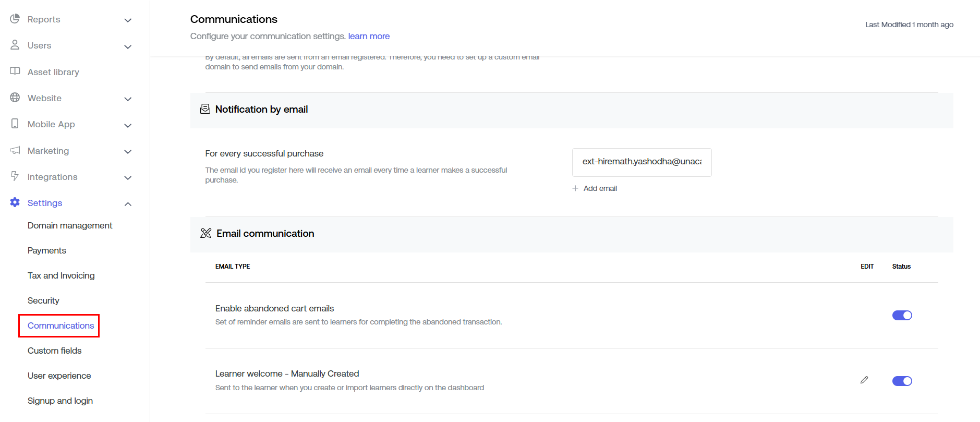Click the Website globe icon

(x=15, y=98)
